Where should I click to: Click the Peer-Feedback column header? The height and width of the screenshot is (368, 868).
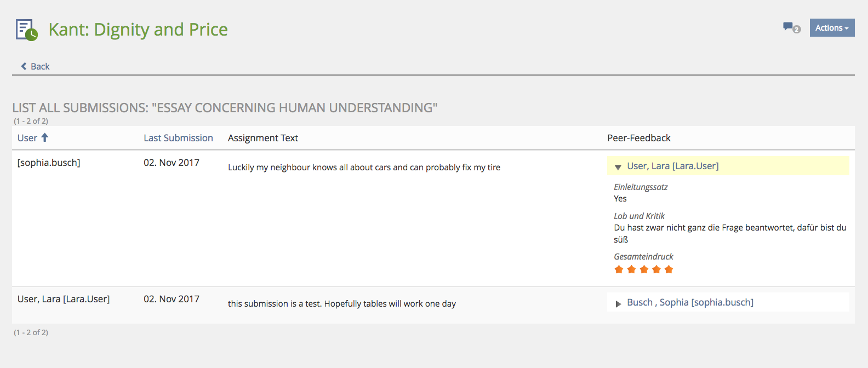point(638,138)
